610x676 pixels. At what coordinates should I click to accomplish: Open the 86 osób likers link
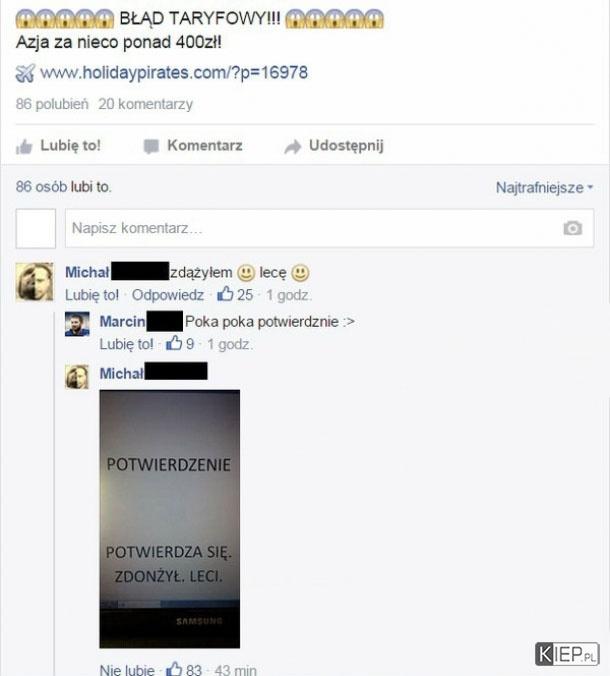point(41,187)
